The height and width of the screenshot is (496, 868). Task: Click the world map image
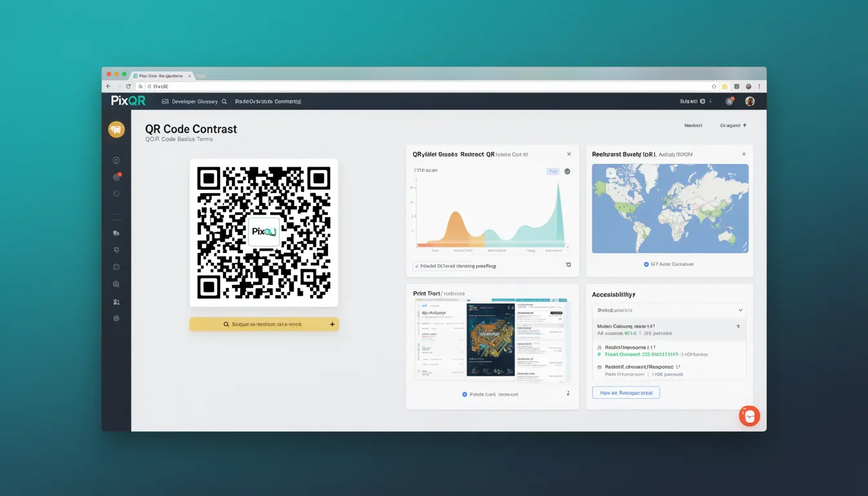[670, 209]
